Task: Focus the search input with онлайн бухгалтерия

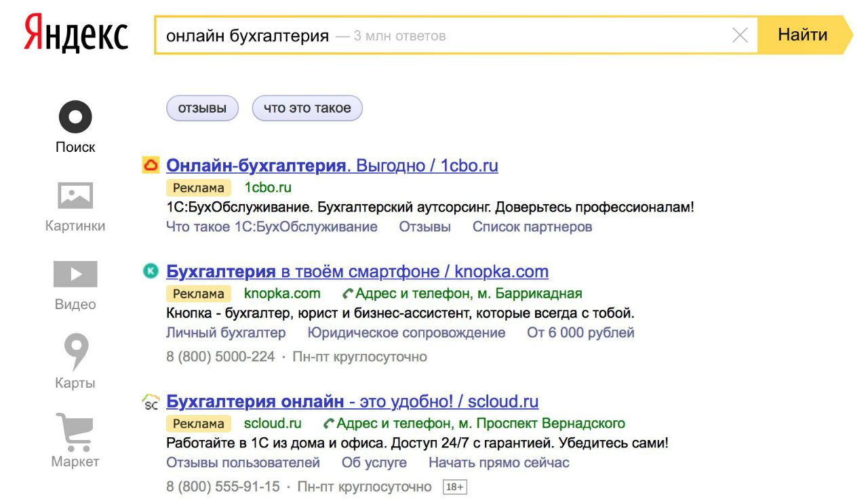Action: (x=456, y=35)
